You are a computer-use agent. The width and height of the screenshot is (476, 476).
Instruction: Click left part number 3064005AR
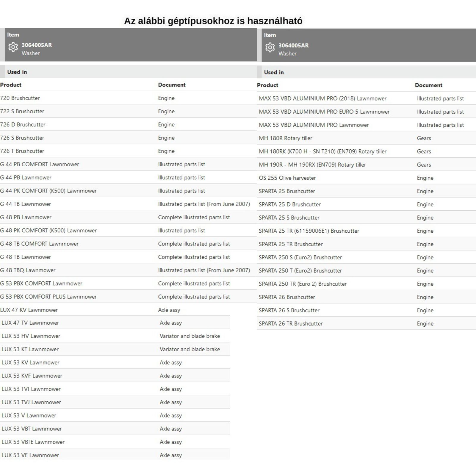tap(37, 45)
